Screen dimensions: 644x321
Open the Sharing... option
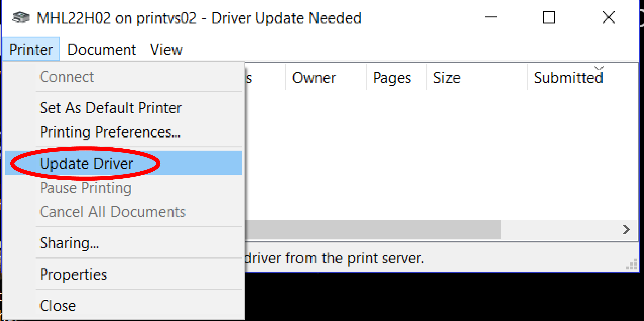pos(124,243)
